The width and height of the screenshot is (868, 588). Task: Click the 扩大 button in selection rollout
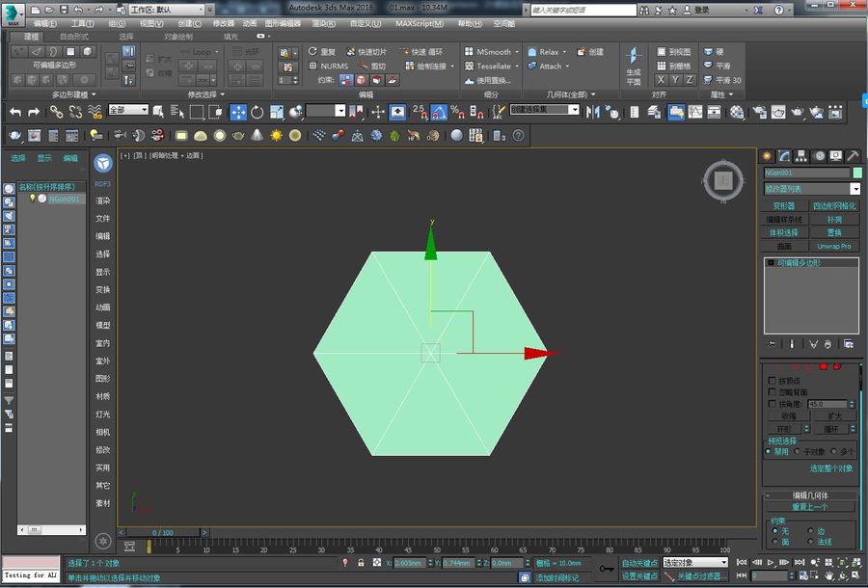[833, 416]
